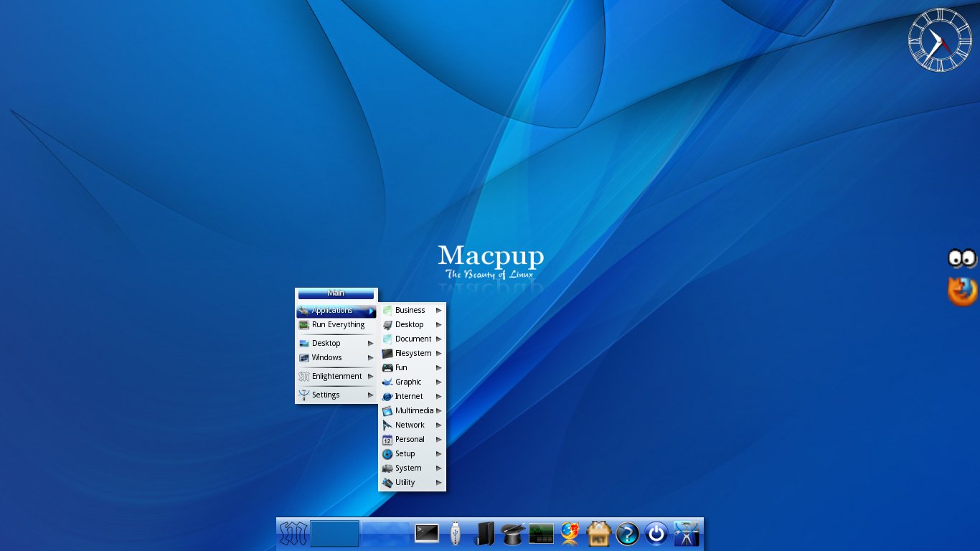
Task: Open Settings entry in Main menu
Action: (x=336, y=395)
